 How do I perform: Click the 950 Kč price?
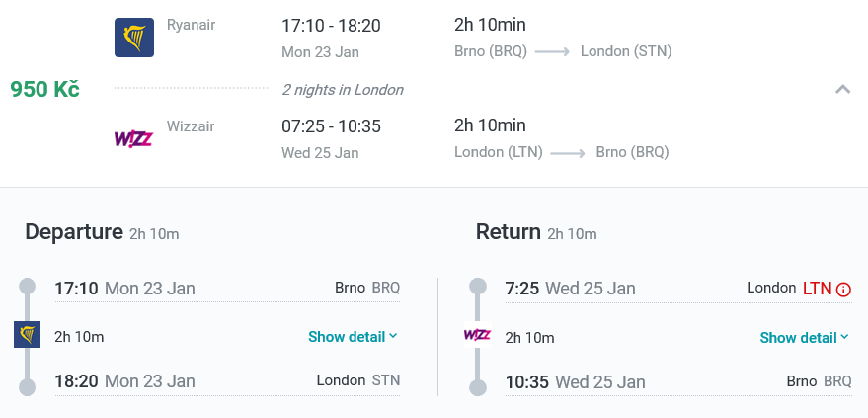pyautogui.click(x=44, y=89)
